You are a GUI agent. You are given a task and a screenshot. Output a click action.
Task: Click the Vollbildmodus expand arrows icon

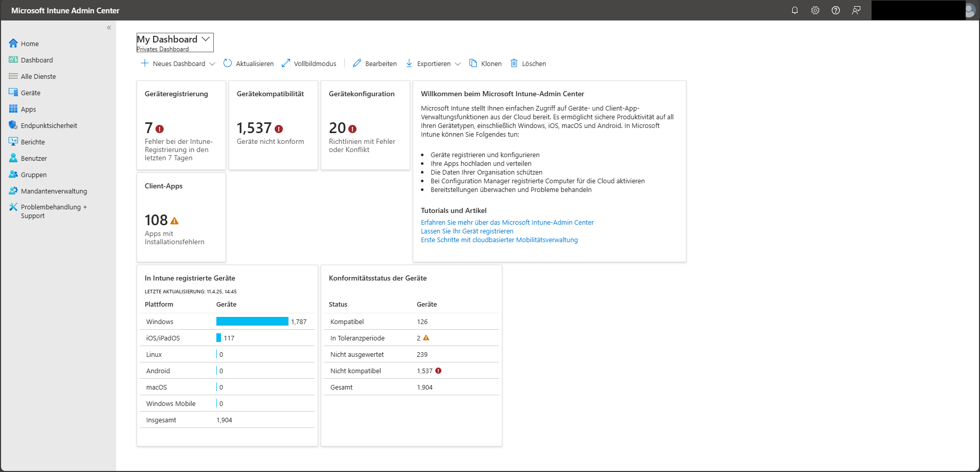(286, 63)
